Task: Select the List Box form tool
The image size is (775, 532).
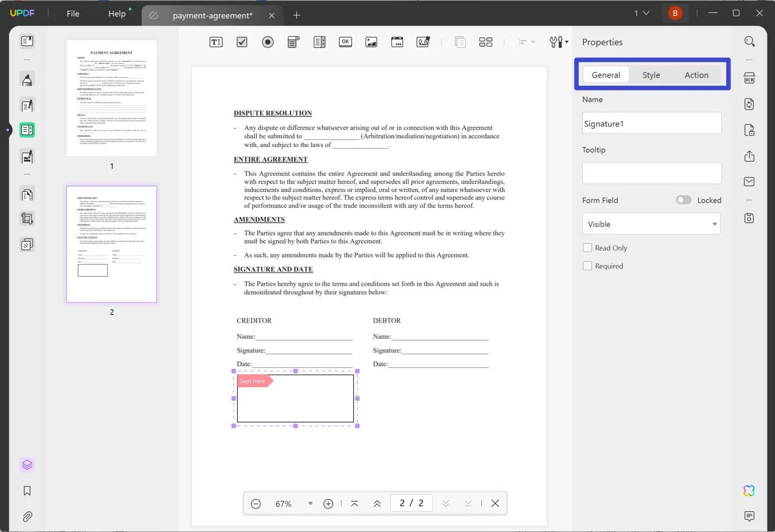Action: (x=319, y=42)
